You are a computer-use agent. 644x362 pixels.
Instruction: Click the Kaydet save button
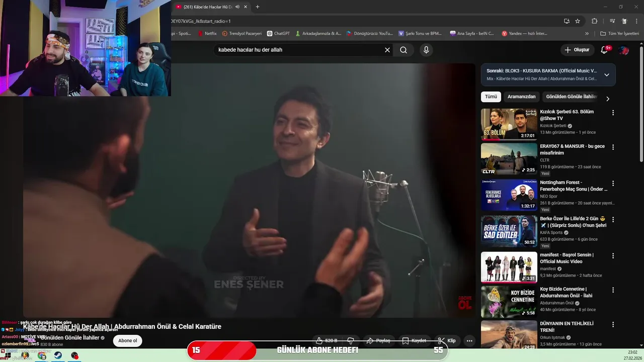pos(414,340)
